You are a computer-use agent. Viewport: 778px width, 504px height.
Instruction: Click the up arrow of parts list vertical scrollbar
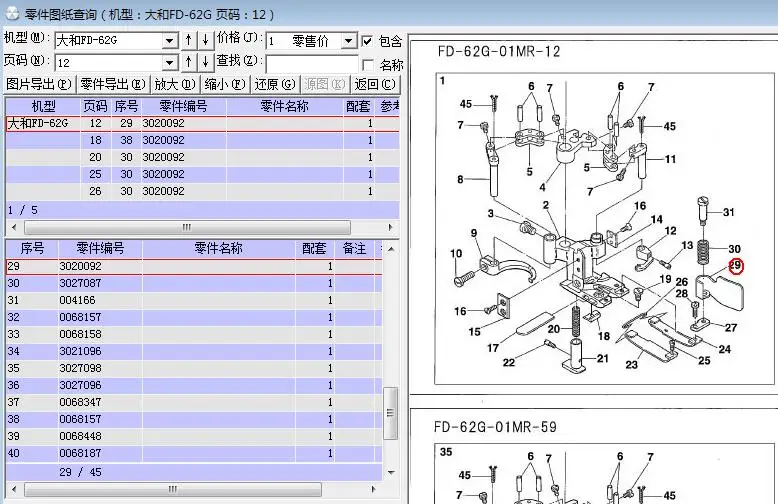tap(391, 249)
